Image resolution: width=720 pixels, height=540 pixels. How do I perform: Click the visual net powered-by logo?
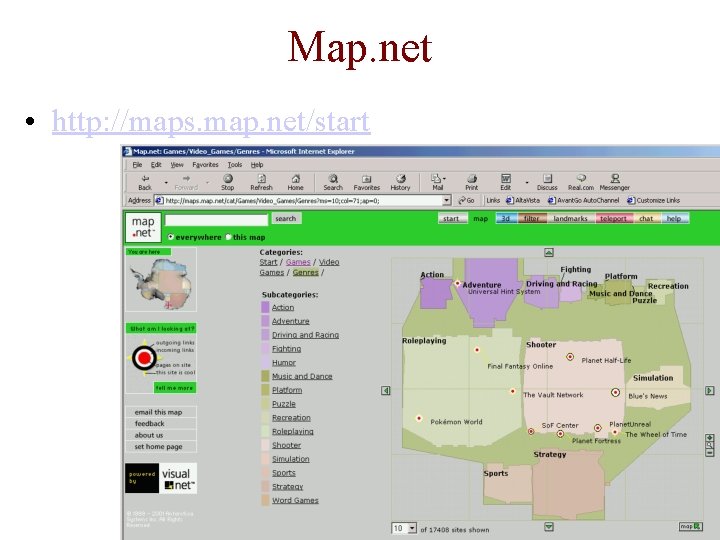point(161,478)
